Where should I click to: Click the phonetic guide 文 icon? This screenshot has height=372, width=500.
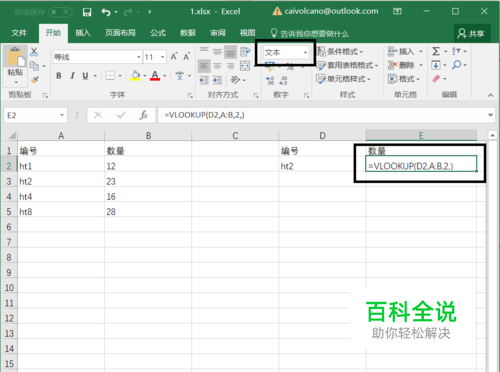[x=180, y=76]
